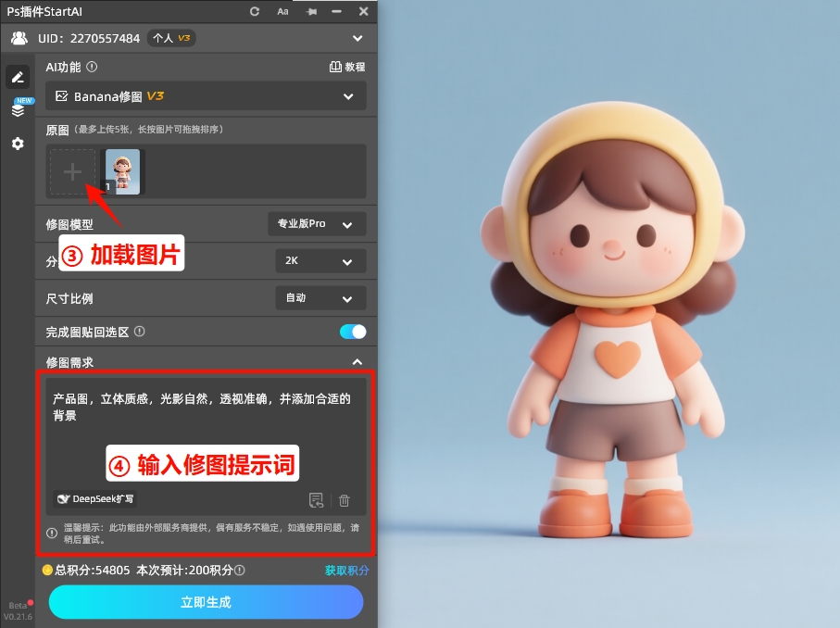Click the 获取积分 credits link
The image size is (840, 628).
[x=346, y=570]
